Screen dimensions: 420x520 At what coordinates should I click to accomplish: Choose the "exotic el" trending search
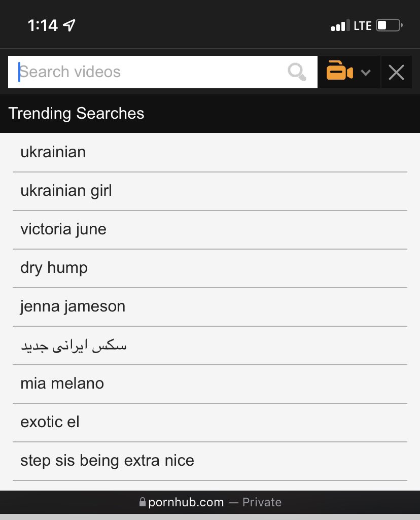pyautogui.click(x=50, y=422)
